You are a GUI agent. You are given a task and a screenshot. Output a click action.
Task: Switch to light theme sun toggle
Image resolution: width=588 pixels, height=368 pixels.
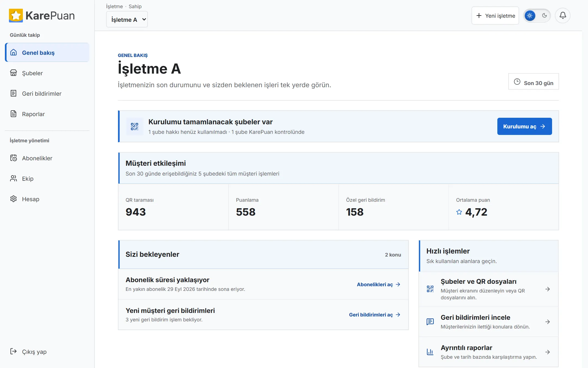pyautogui.click(x=530, y=16)
